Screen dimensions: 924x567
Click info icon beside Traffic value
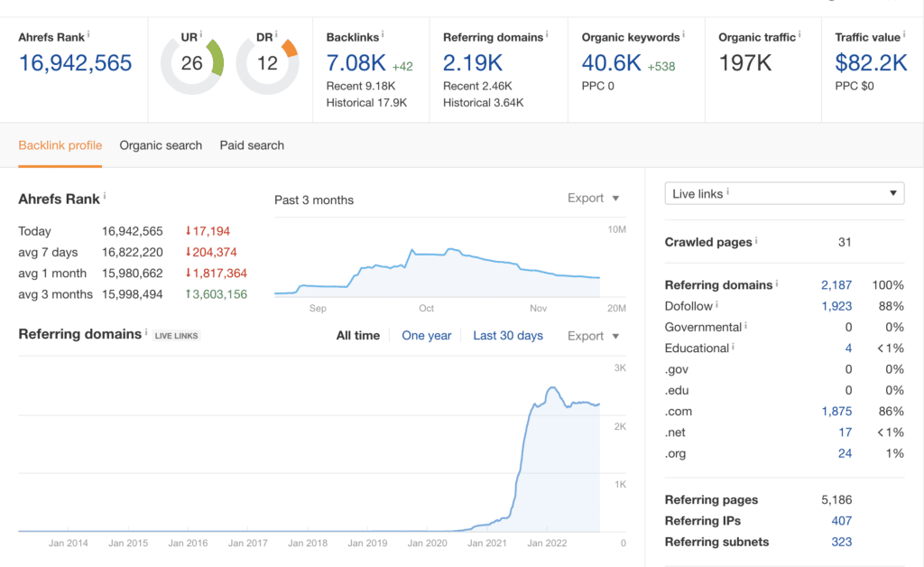[x=904, y=35]
